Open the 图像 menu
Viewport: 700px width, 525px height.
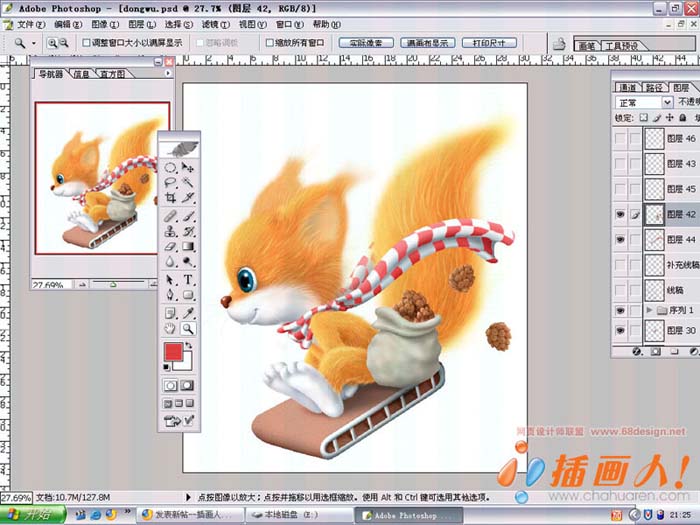point(105,25)
